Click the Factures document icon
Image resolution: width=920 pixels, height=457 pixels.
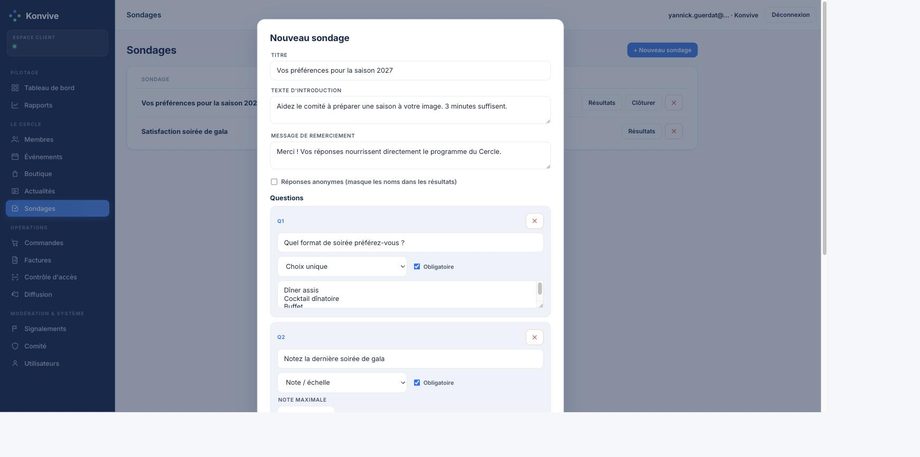15,260
